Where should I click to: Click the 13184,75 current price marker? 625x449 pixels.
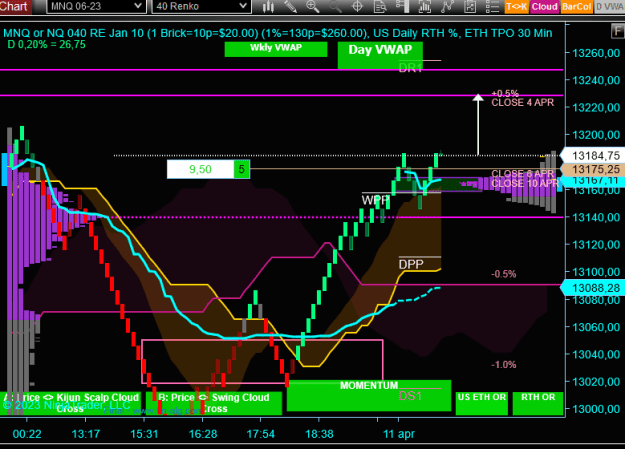(x=593, y=156)
